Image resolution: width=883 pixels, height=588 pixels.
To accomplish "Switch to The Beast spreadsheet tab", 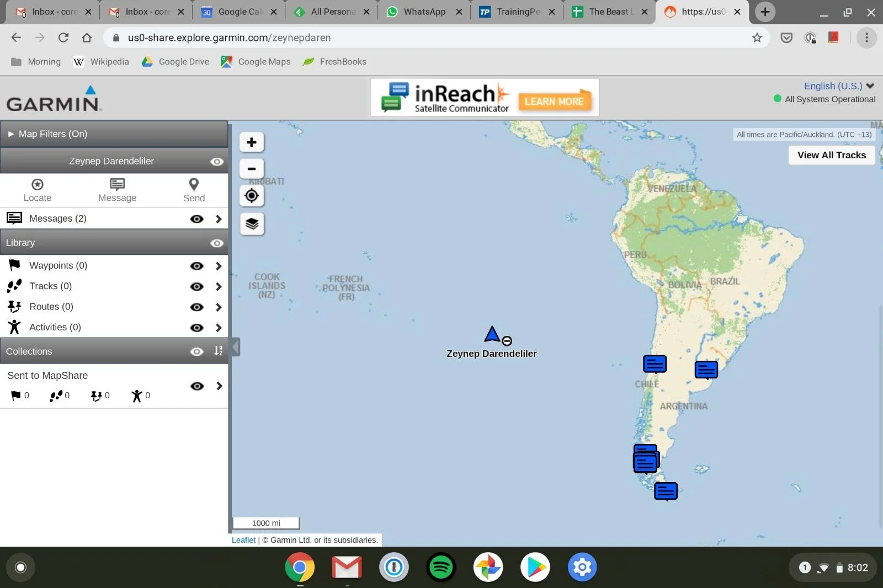I will [x=610, y=12].
